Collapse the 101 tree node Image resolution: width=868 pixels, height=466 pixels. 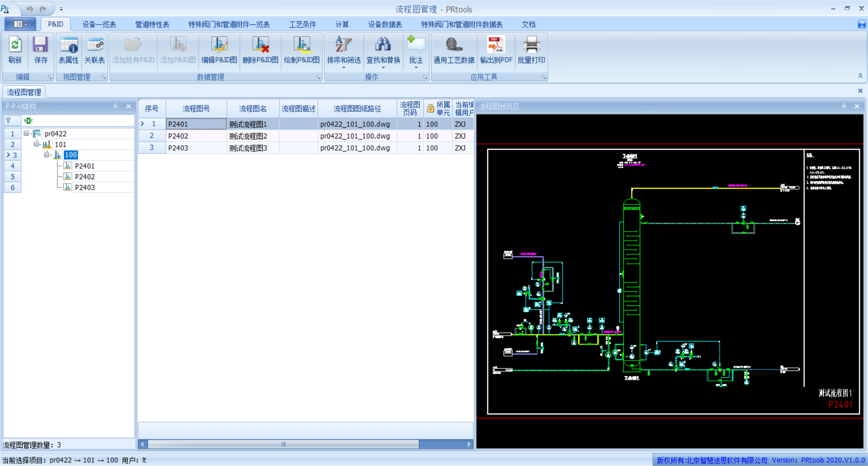[37, 144]
